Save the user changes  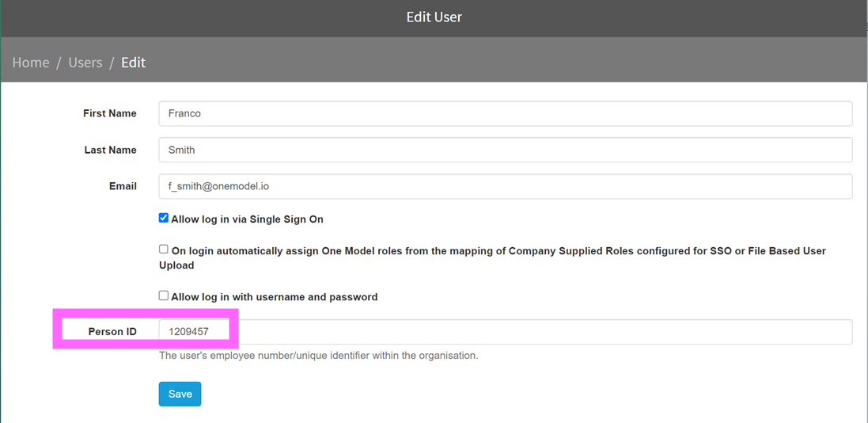coord(180,394)
